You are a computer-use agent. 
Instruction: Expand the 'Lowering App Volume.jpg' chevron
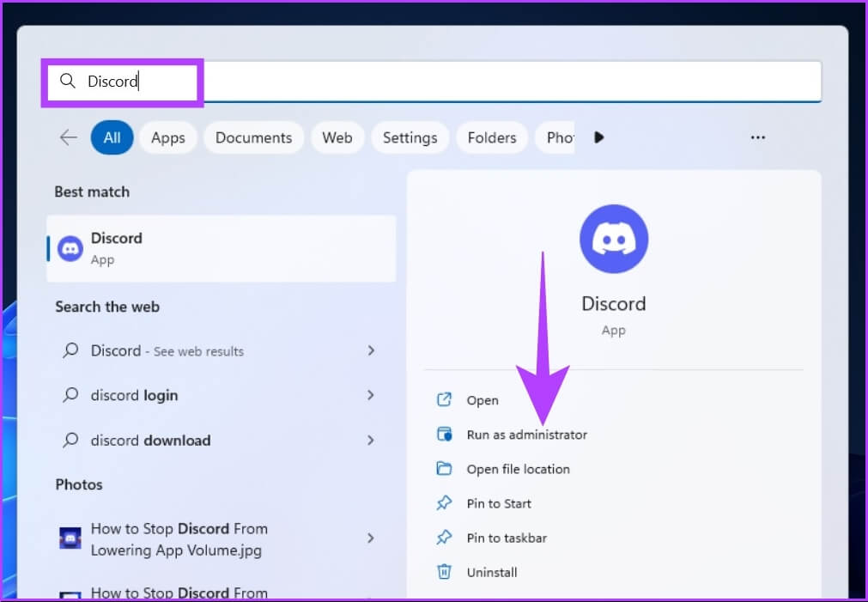[x=371, y=538]
